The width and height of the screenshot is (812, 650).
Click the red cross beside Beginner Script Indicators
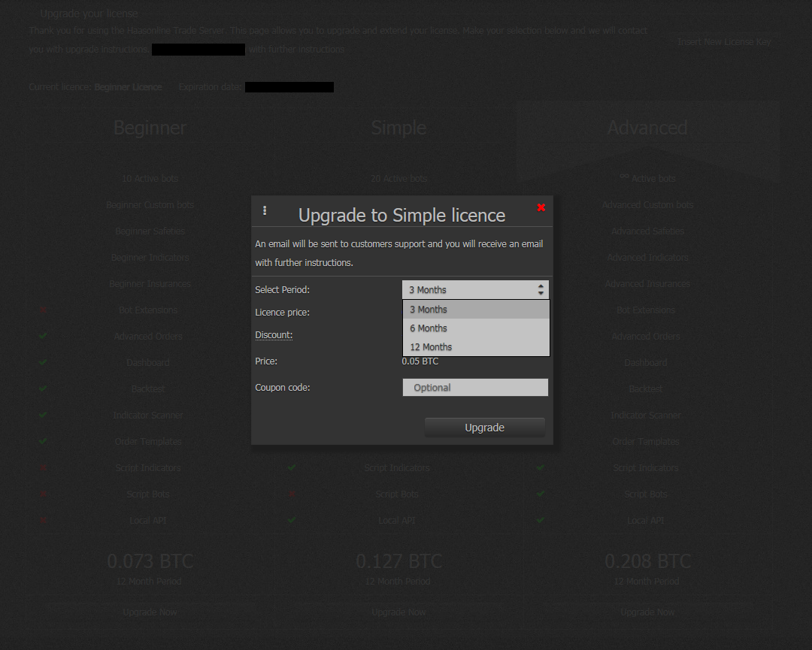click(44, 468)
